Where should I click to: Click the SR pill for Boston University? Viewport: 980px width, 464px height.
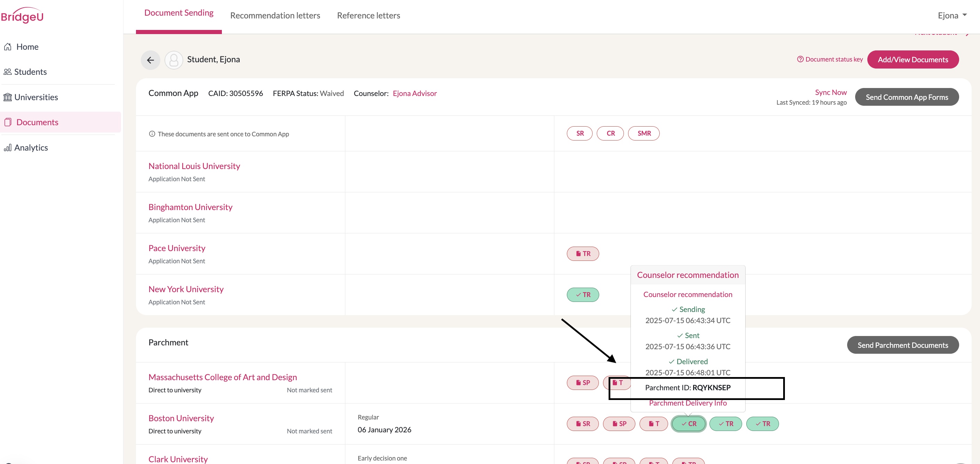point(583,424)
